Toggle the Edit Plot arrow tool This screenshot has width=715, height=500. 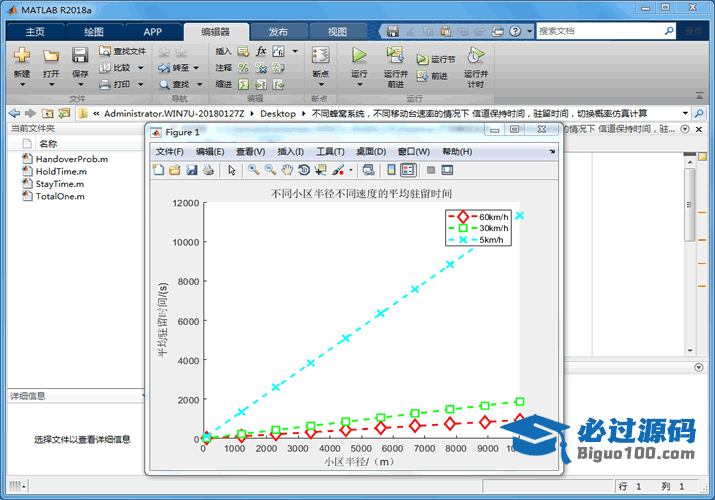pyautogui.click(x=232, y=170)
